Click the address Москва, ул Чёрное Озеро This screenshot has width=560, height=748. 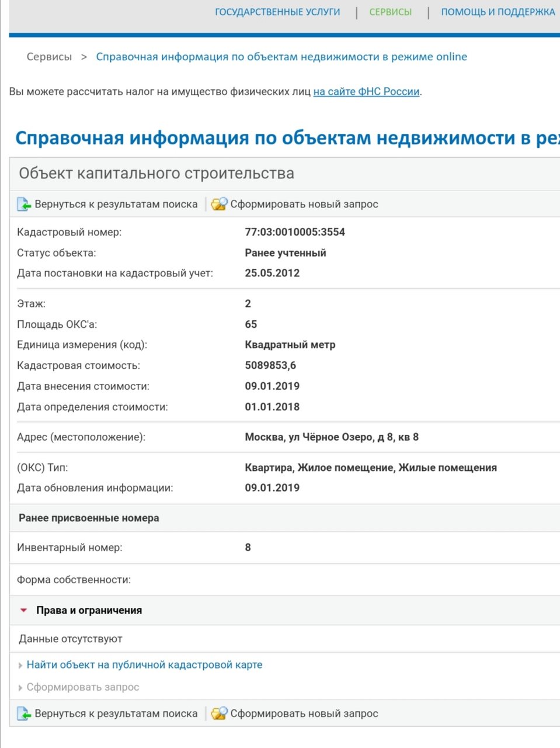pyautogui.click(x=332, y=437)
